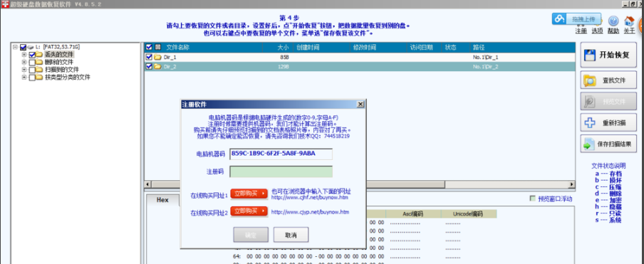Toggle select-all checkbox in file list header
Image resolution: width=644 pixels, height=264 pixels.
pos(149,47)
